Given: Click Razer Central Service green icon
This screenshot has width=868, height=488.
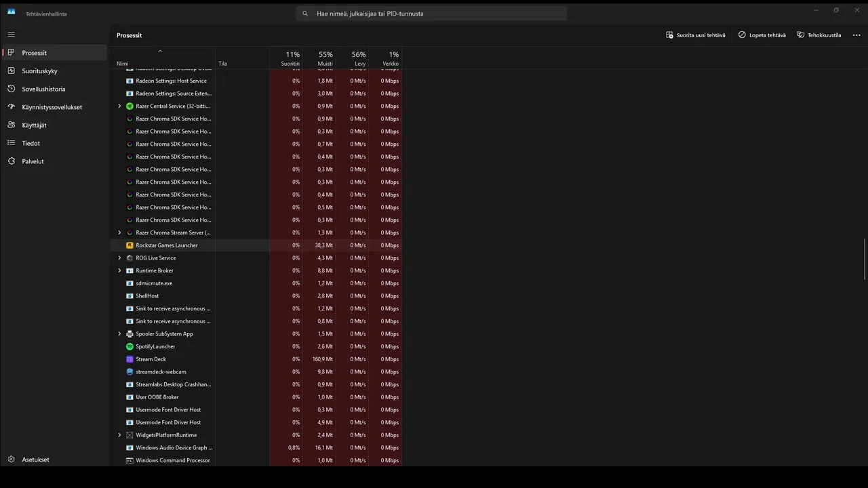Looking at the screenshot, I should tap(130, 106).
